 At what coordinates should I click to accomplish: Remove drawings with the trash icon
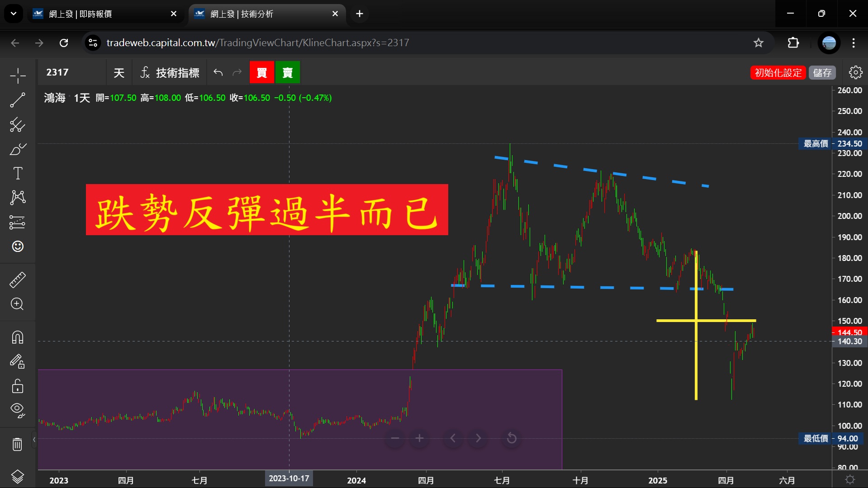click(x=18, y=444)
